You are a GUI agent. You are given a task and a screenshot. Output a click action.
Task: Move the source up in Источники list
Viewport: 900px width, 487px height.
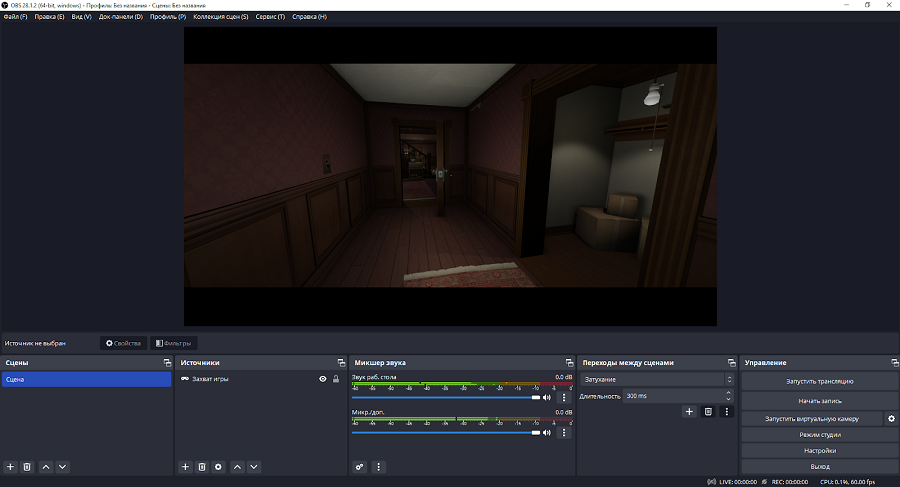pos(237,467)
